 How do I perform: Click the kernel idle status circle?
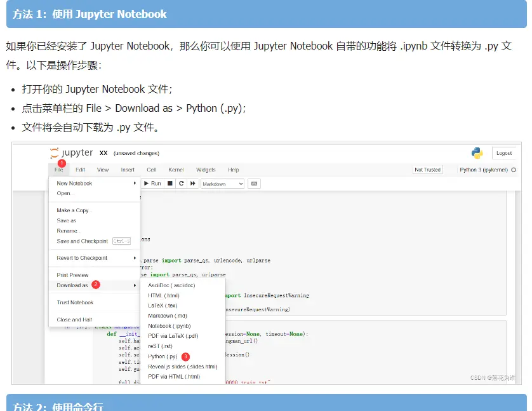point(514,170)
